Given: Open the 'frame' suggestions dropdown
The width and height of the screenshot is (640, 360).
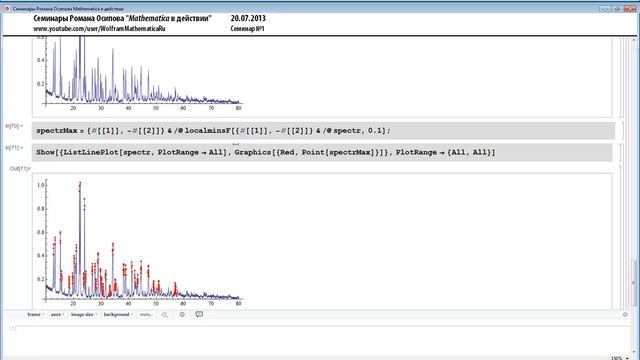Looking at the screenshot, I should pos(36,315).
